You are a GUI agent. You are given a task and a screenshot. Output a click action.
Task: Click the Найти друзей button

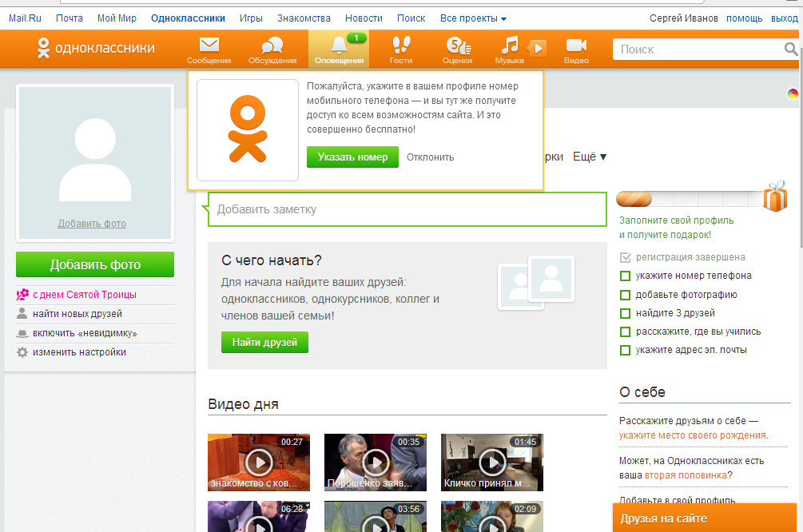point(264,343)
